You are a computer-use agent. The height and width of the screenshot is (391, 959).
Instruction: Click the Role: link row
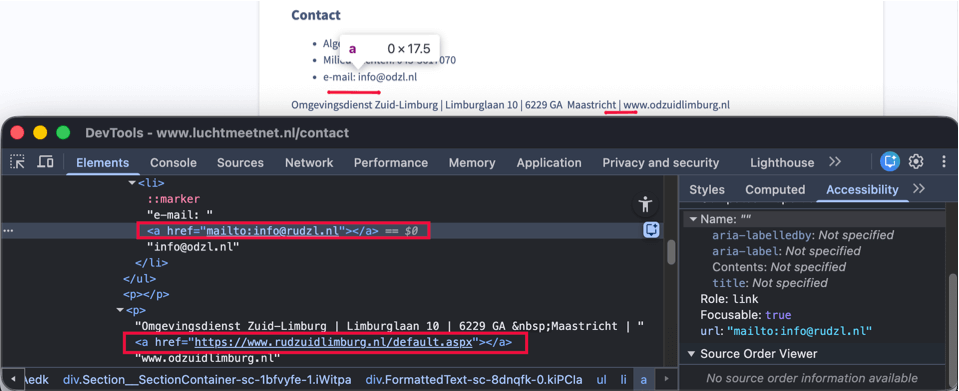click(x=729, y=299)
